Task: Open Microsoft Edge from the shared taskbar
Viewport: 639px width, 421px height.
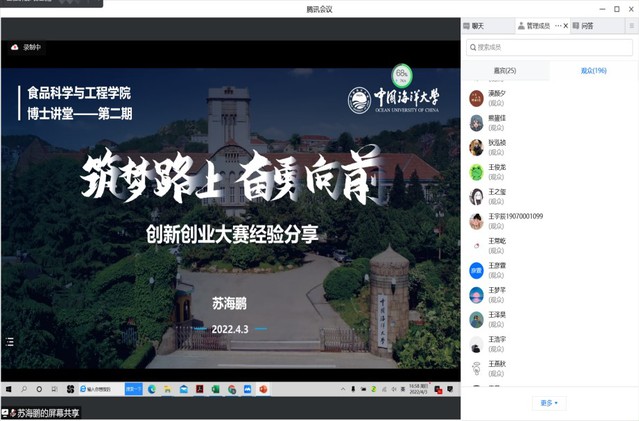Action: point(152,389)
